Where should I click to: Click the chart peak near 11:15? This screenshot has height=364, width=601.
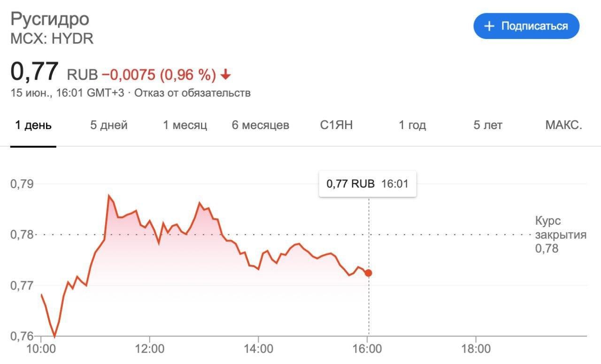coord(109,196)
